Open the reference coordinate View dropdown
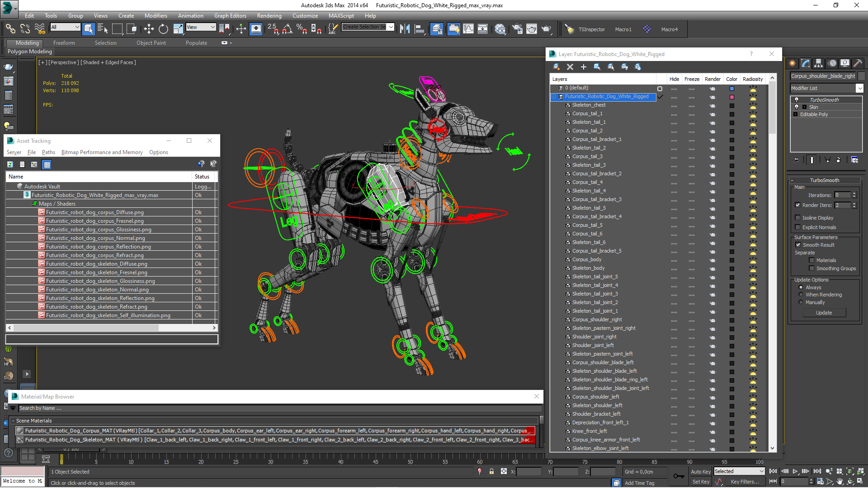This screenshot has height=488, width=868. (x=201, y=27)
